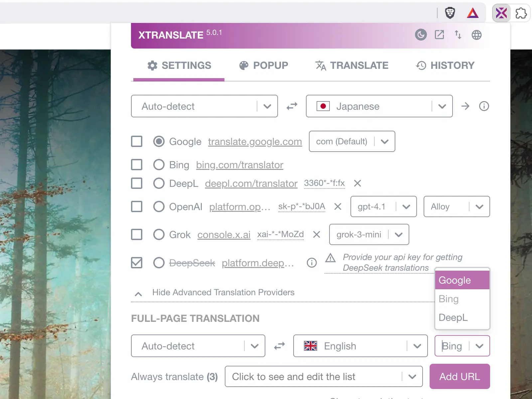Click the info icon next to Japanese selector
This screenshot has height=399, width=532.
[x=484, y=106]
